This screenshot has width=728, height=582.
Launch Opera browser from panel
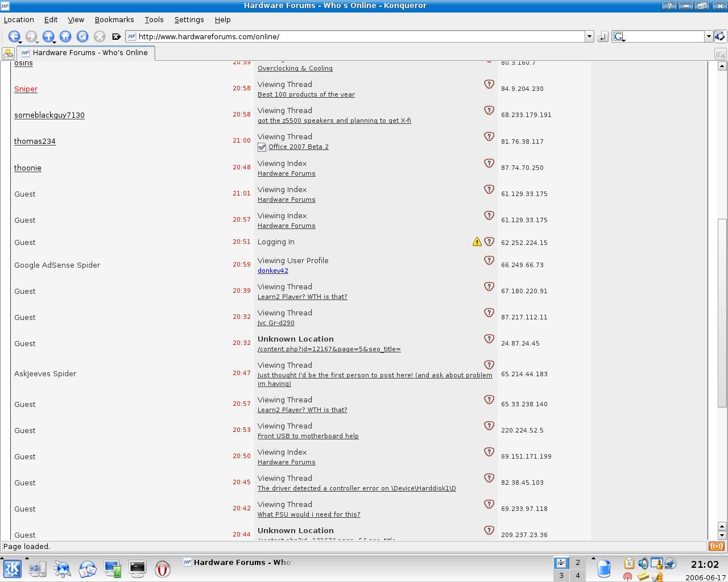(x=163, y=569)
